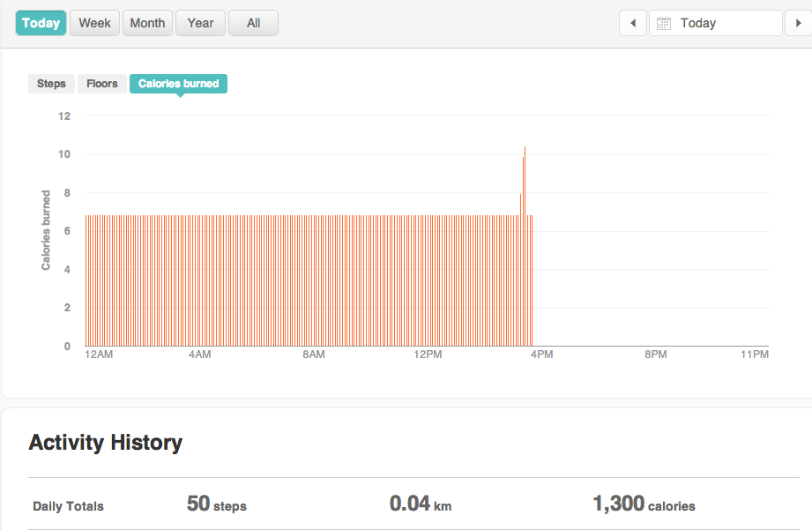This screenshot has width=812, height=530.
Task: Click the 50 steps total
Action: 217,504
